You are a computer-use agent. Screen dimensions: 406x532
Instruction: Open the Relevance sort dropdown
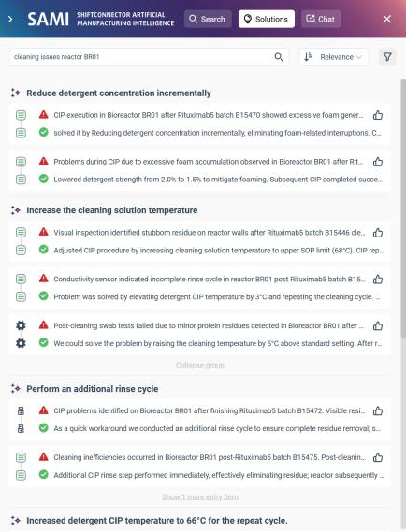click(x=333, y=57)
